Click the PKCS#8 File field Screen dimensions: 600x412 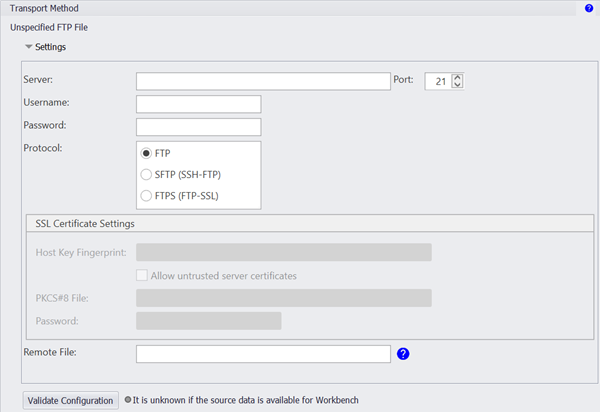click(x=284, y=298)
